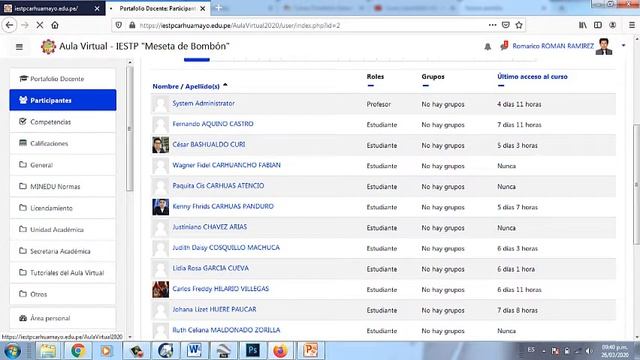Show sidebars in Firefox
This screenshot has width=640, height=360.
598,25
